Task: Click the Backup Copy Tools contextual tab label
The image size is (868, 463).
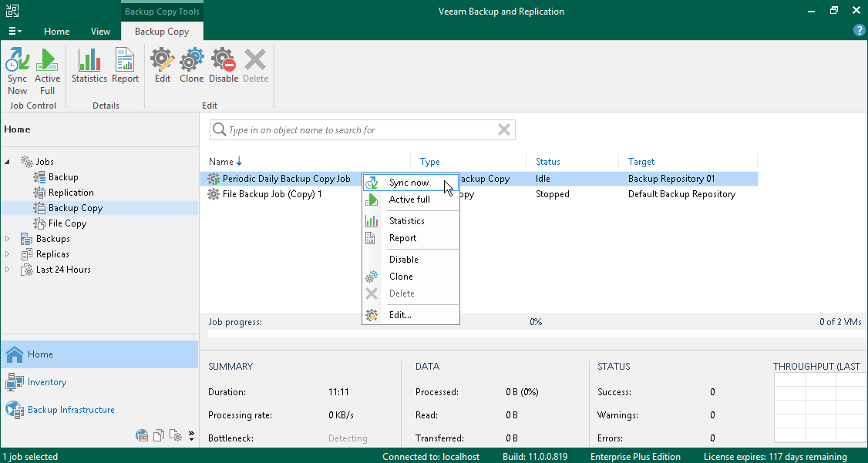Action: tap(162, 11)
